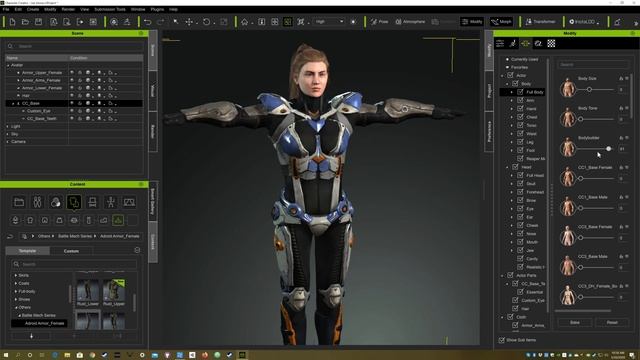The width and height of the screenshot is (640, 360).
Task: Select the Move tool icon
Action: tap(189, 22)
